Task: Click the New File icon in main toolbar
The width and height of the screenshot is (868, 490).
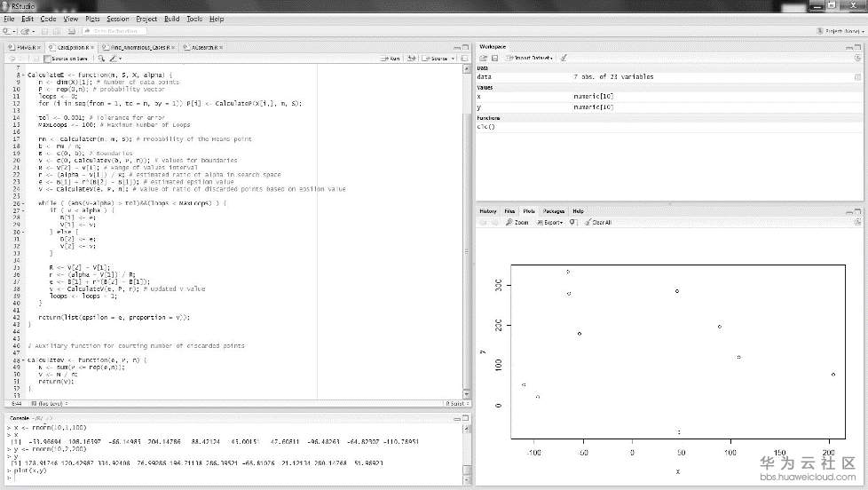Action: pyautogui.click(x=6, y=32)
